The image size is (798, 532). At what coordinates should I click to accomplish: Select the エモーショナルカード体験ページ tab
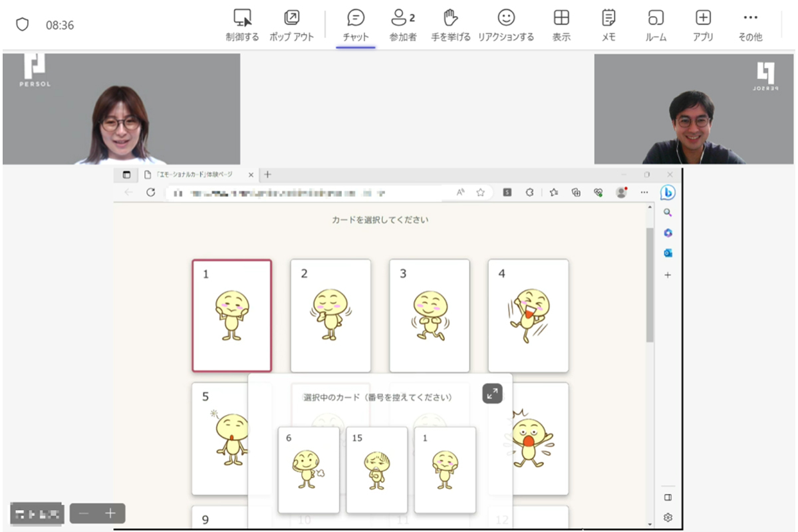[198, 175]
